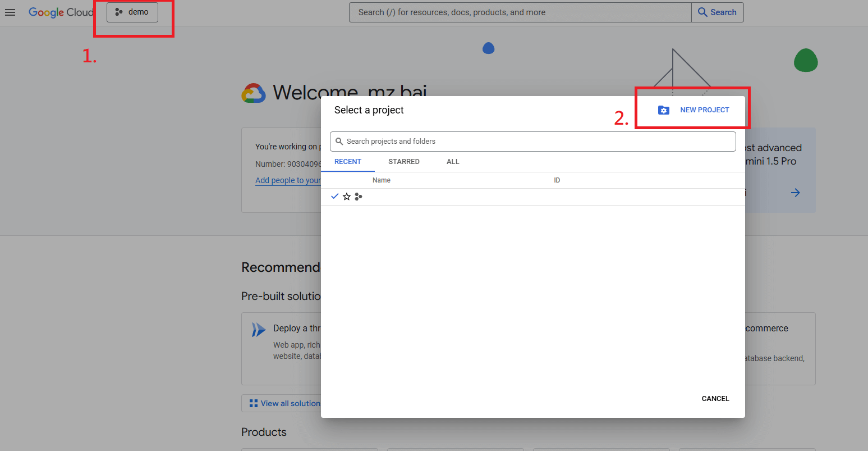Switch to the RECENT tab
This screenshot has width=868, height=451.
[348, 162]
